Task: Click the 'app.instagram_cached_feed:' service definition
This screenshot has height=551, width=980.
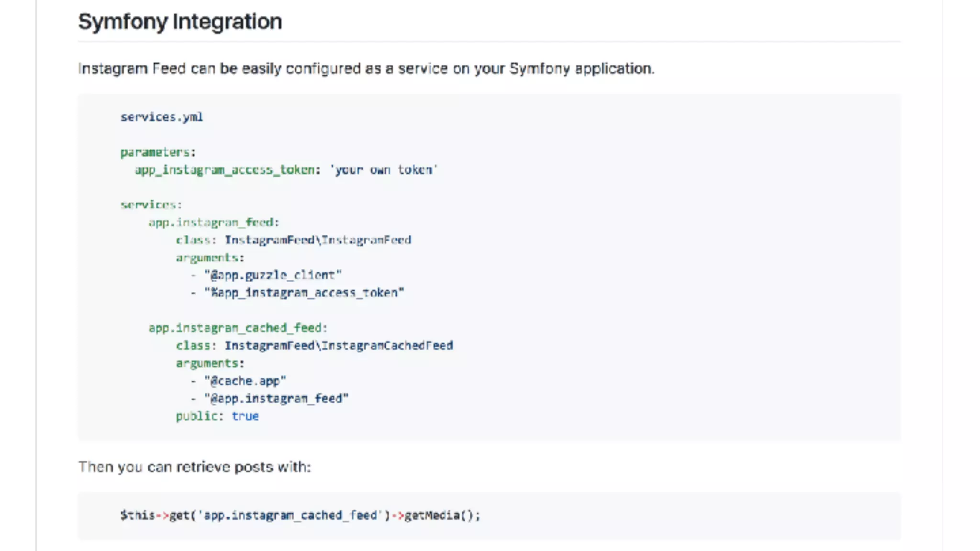Action: tap(238, 328)
